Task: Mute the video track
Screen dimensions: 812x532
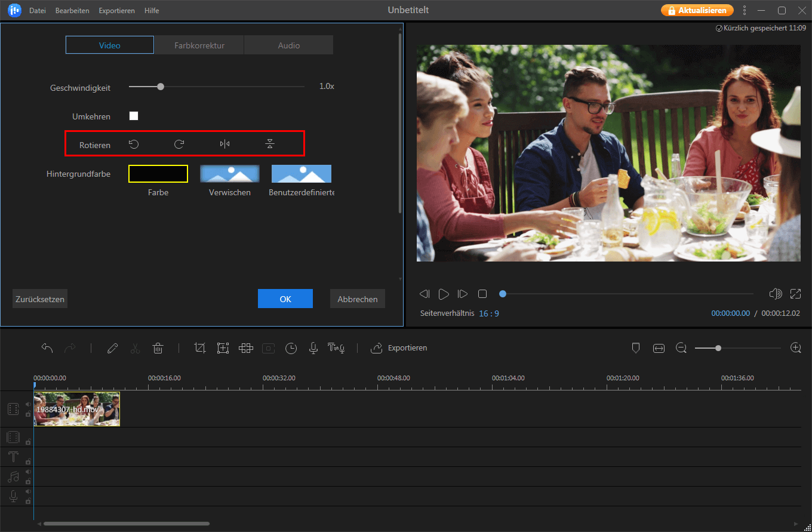Action: click(x=28, y=404)
